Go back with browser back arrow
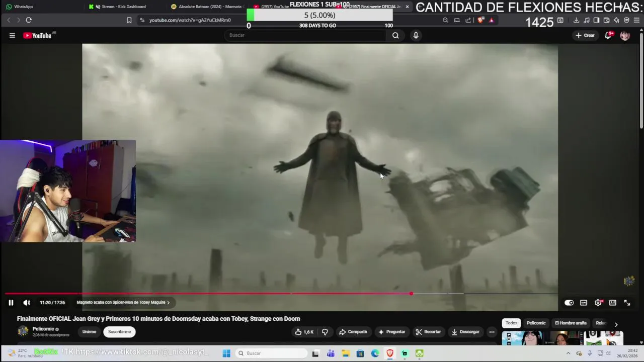The width and height of the screenshot is (644, 362). pos(9,20)
